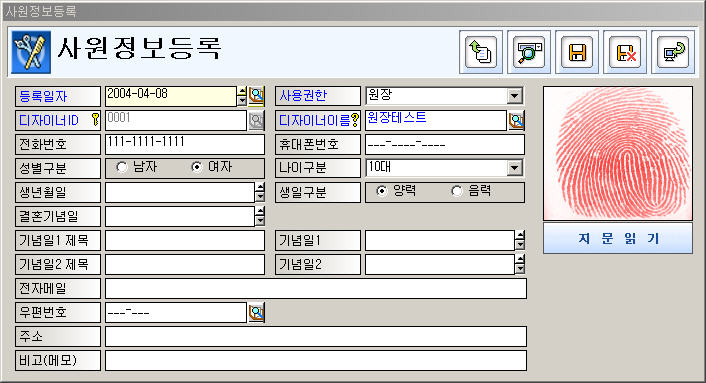
Task: Click the 기념일1 date spinner arrows
Action: 520,240
